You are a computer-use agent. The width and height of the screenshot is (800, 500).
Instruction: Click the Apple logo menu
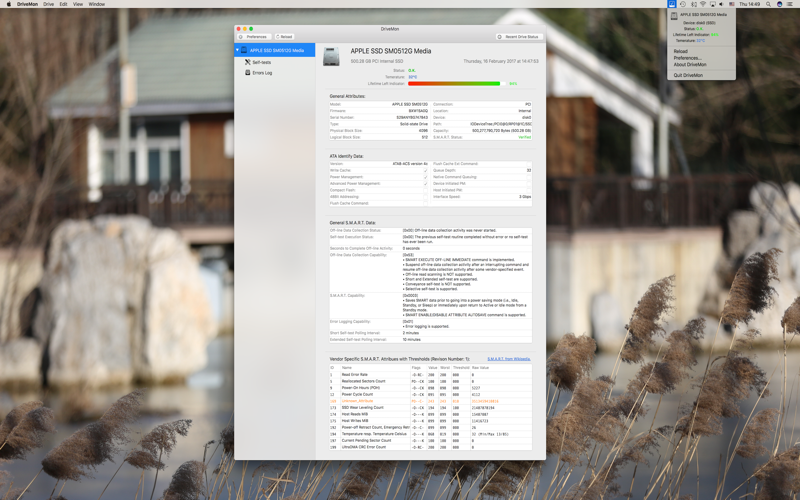pos(8,4)
